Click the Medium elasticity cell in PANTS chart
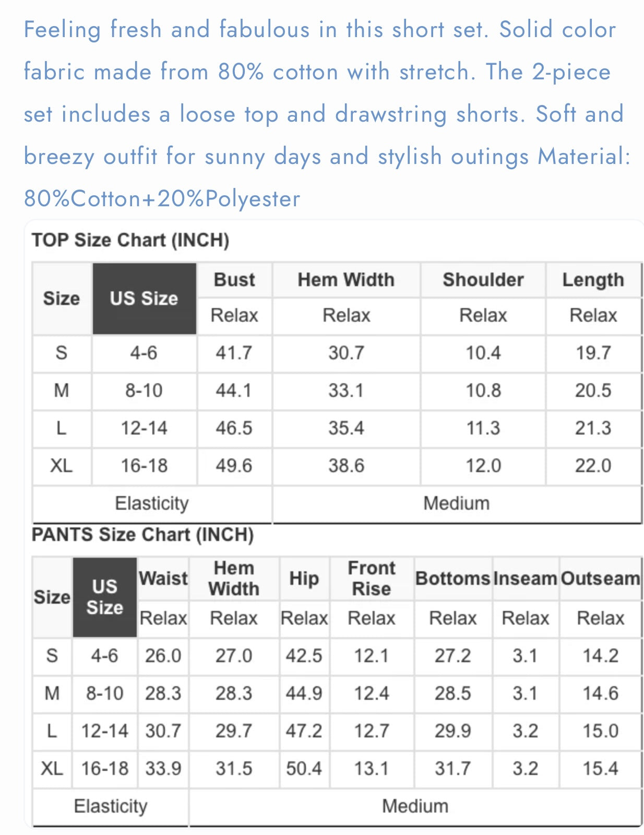This screenshot has width=644, height=835. [x=415, y=806]
